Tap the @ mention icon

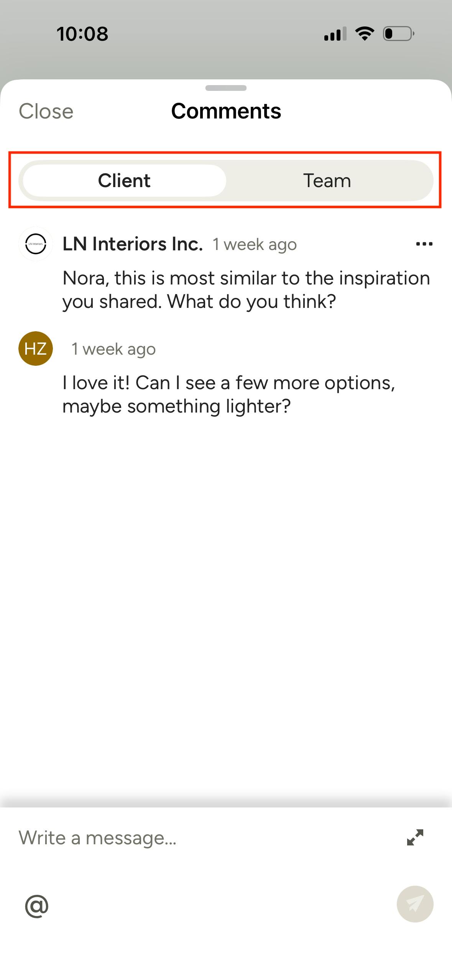(37, 906)
